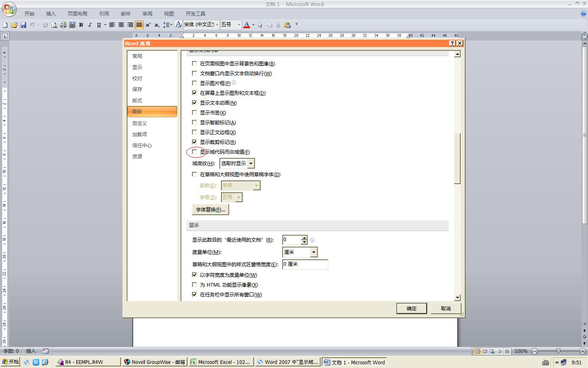The width and height of the screenshot is (588, 368).
Task: Select the 保存 category in Word Options
Action: click(138, 89)
